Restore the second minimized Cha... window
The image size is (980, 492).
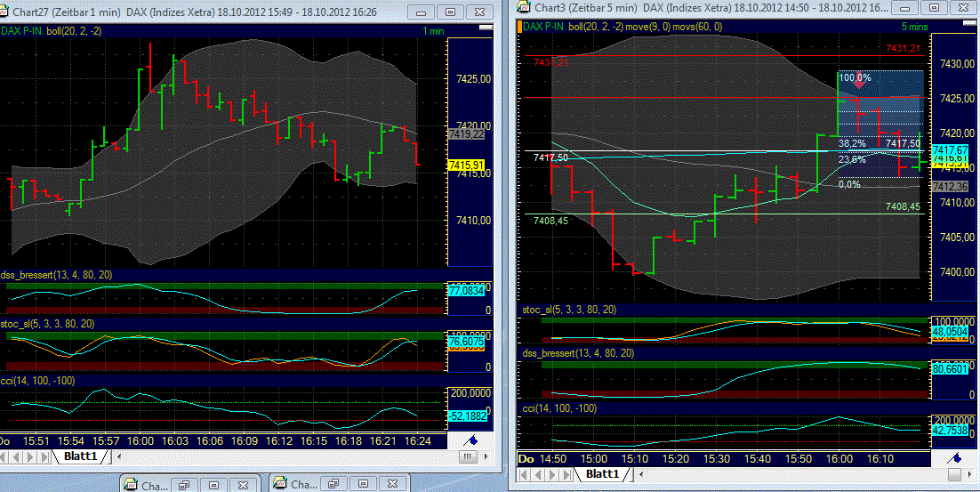(x=333, y=485)
